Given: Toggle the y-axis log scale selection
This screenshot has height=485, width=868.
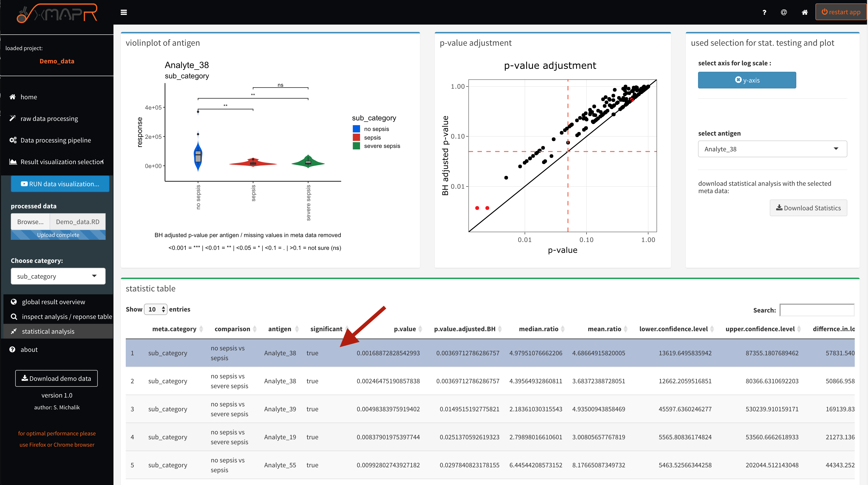Looking at the screenshot, I should coord(747,80).
